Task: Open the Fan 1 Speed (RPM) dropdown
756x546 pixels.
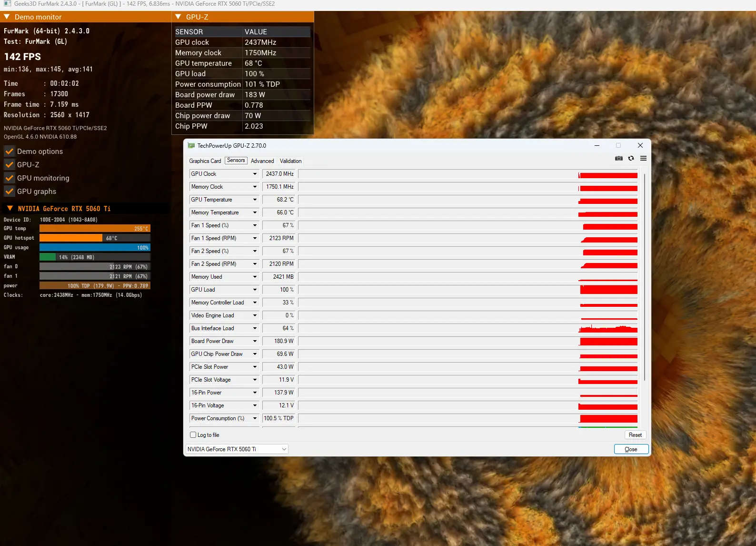Action: (255, 238)
